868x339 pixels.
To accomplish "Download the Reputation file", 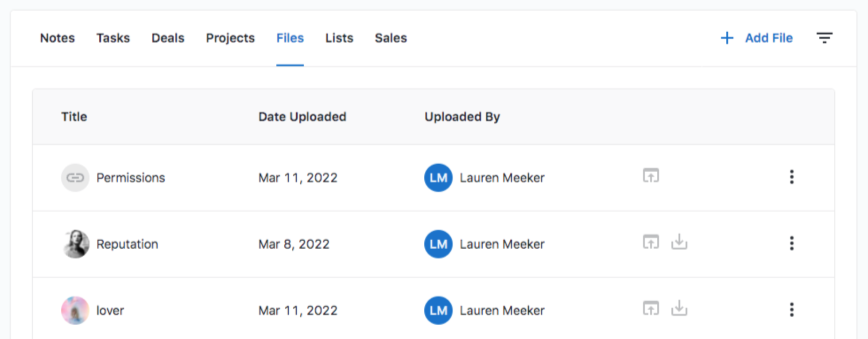I will pos(679,242).
